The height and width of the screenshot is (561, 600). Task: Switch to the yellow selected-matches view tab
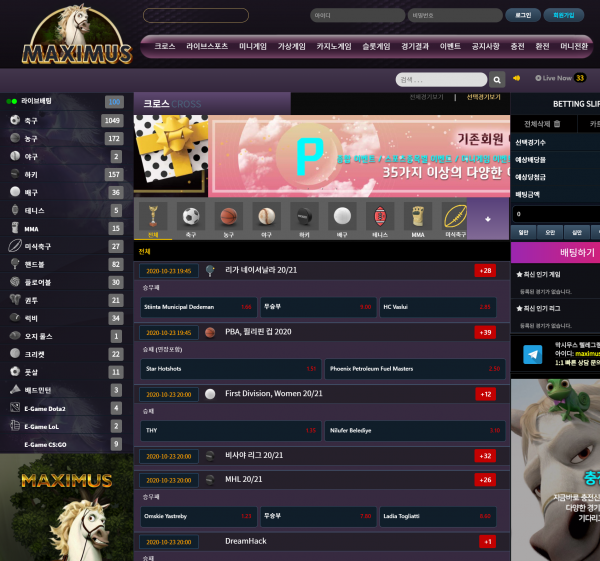483,97
